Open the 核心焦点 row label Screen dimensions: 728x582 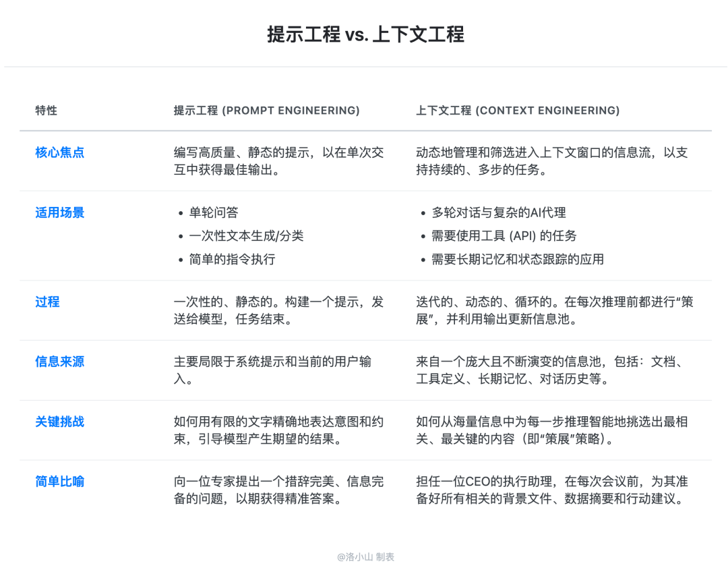59,152
